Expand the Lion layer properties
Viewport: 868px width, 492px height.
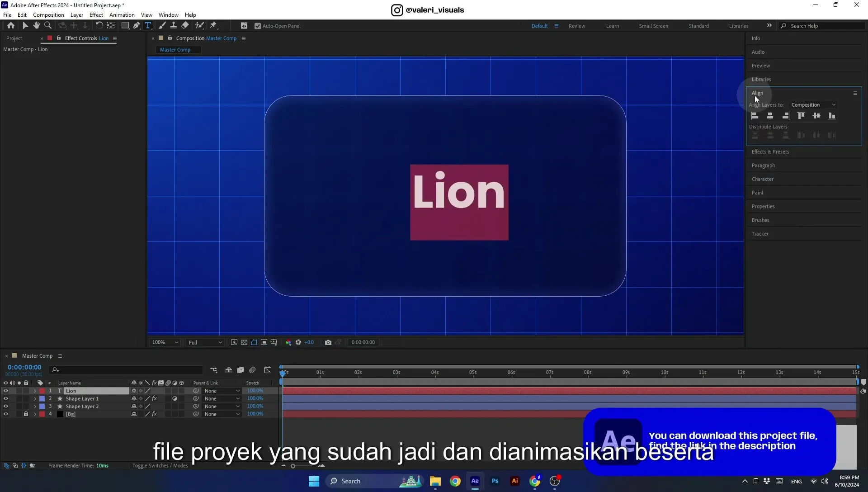coord(35,391)
